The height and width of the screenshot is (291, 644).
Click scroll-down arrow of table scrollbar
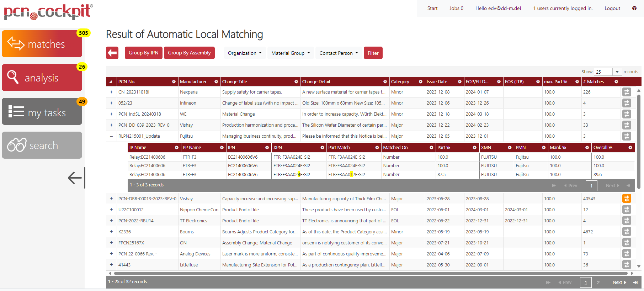[639, 266]
